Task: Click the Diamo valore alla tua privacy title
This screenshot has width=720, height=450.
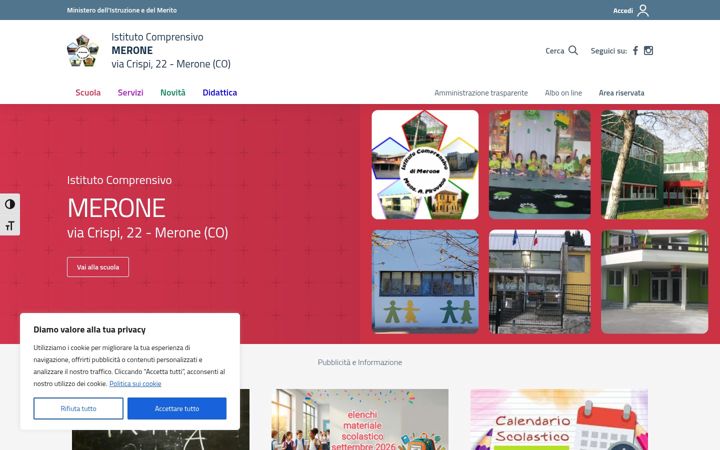Action: 90,330
